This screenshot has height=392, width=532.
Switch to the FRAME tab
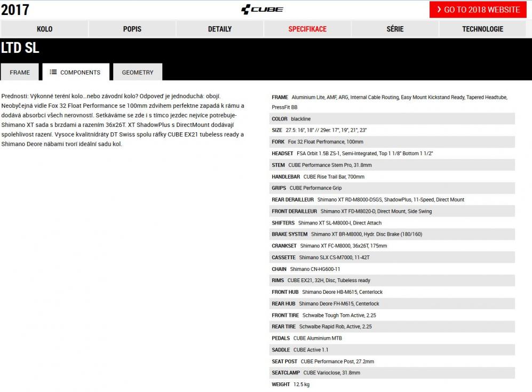(x=20, y=72)
